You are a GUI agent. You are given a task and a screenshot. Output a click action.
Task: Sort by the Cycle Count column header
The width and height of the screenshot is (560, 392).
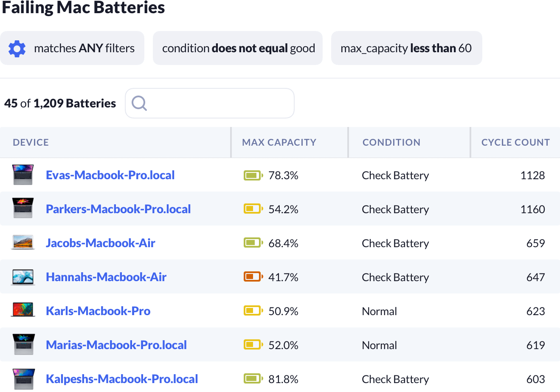(x=515, y=142)
